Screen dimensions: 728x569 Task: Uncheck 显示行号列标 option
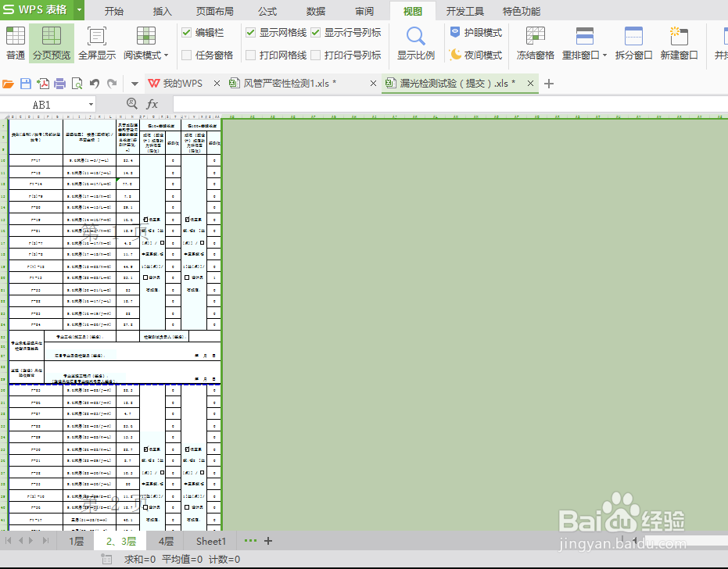coord(314,34)
